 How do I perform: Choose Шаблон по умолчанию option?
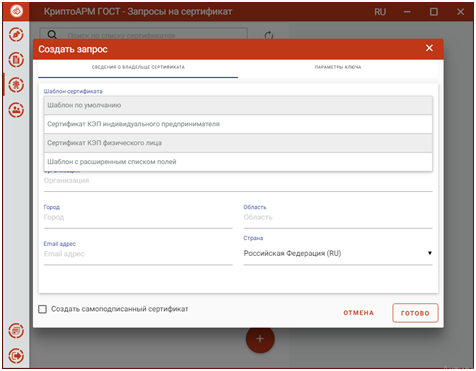238,105
